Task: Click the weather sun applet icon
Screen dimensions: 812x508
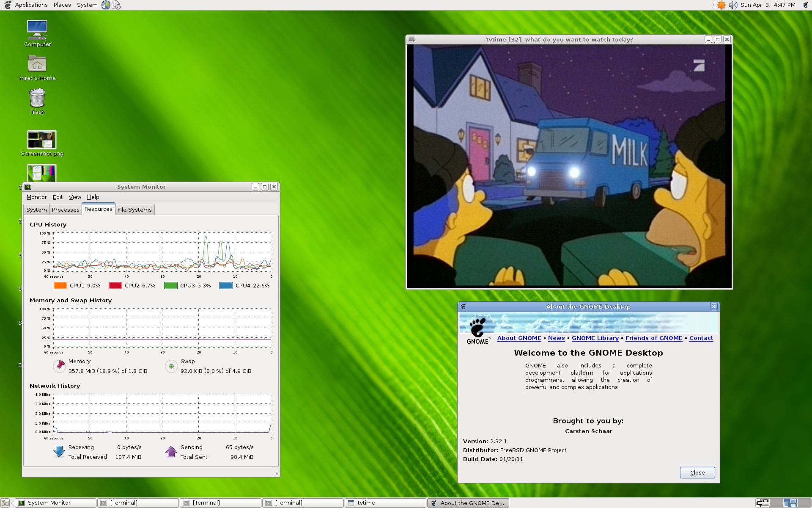Action: (721, 5)
